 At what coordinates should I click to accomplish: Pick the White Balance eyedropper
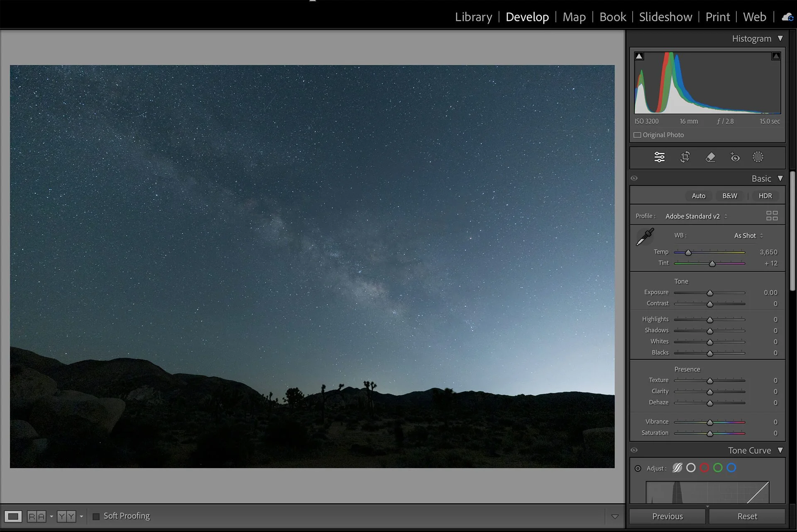click(645, 237)
